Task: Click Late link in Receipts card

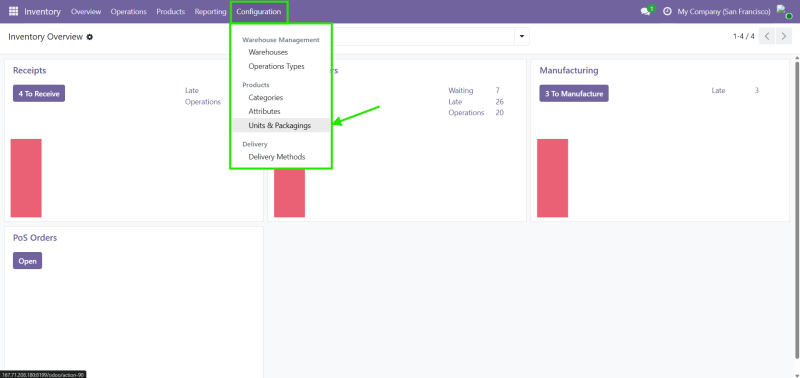Action: 192,90
